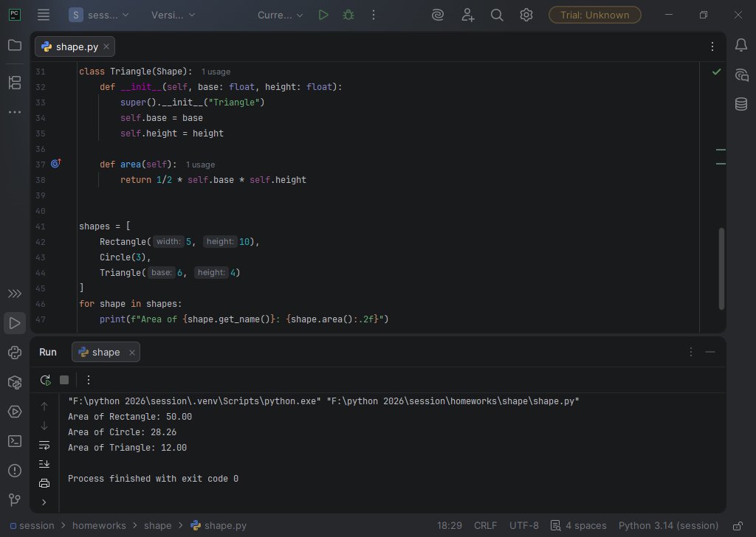Open the Git version control tool window
756x537 pixels.
pos(15,500)
